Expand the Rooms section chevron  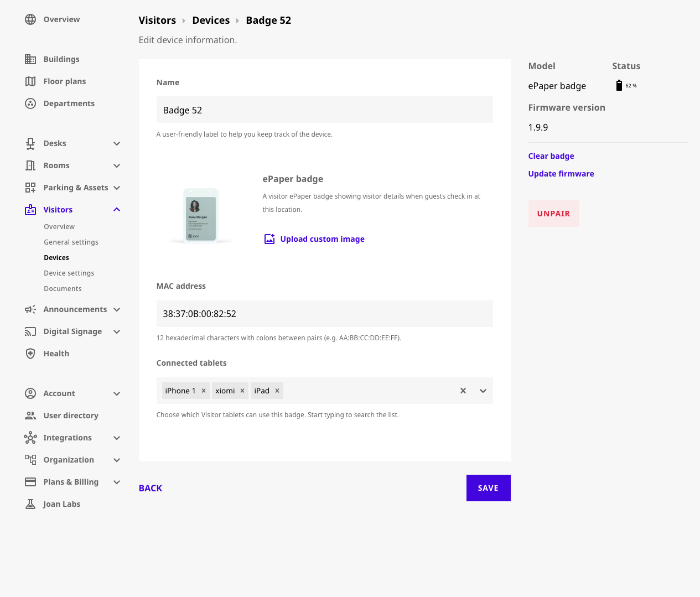(117, 165)
